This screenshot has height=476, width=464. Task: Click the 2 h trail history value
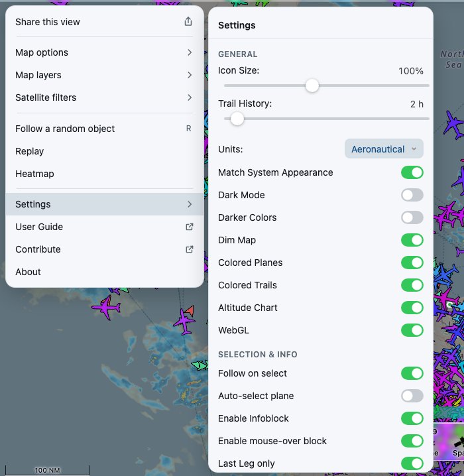[x=417, y=104]
